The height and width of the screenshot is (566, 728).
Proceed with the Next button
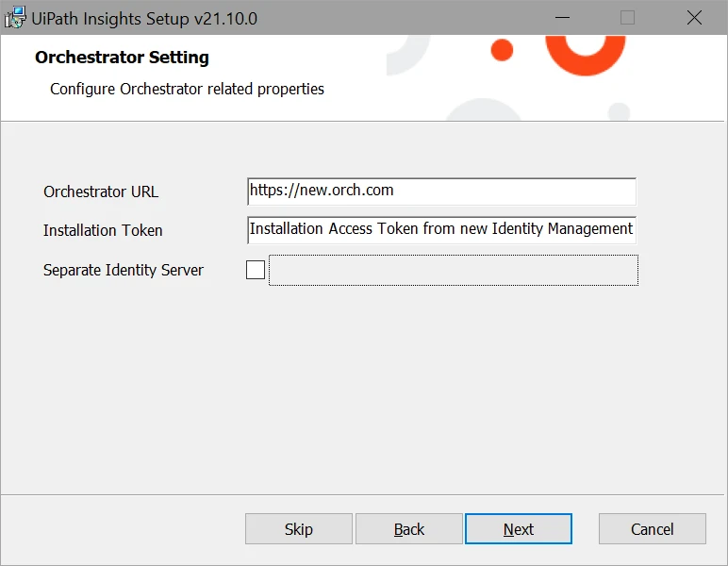[x=519, y=529]
